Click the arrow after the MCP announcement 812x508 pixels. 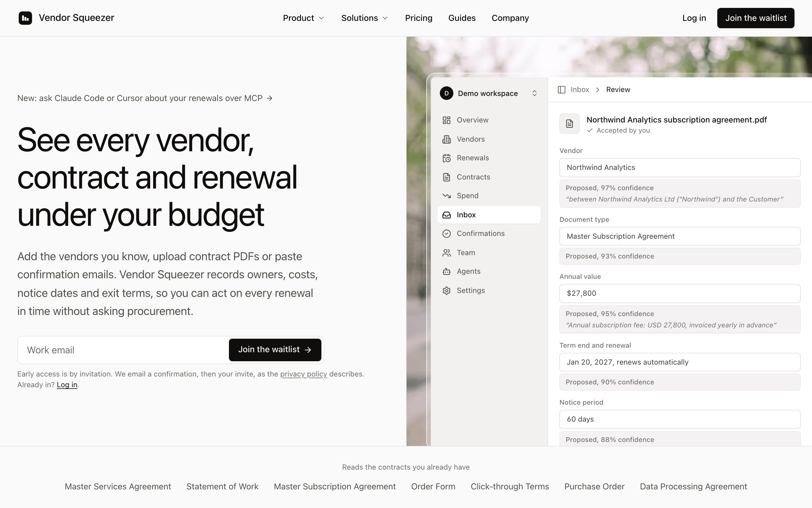coord(270,98)
